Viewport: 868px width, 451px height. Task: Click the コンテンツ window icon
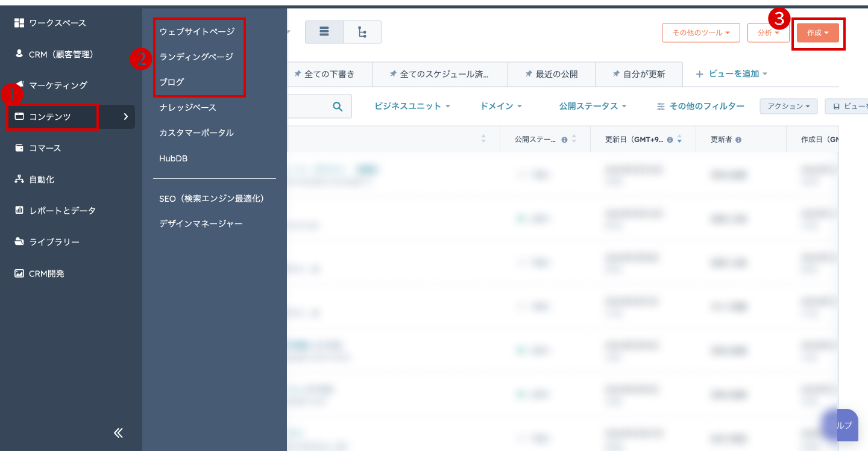[19, 117]
